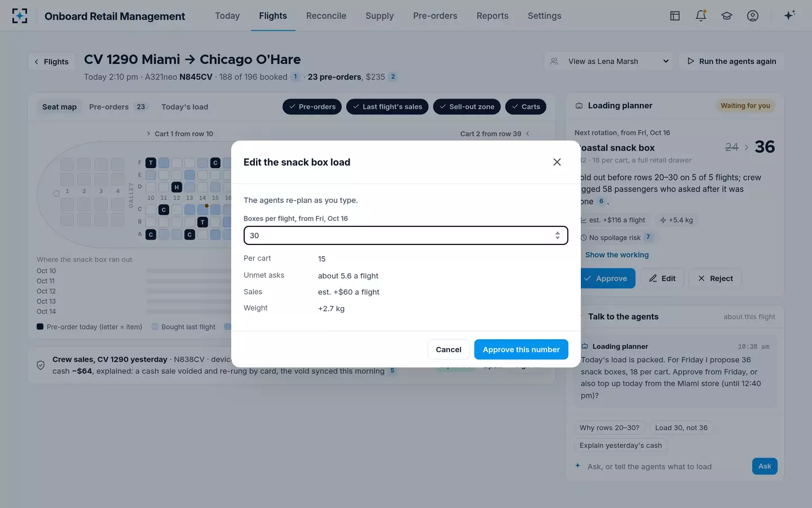This screenshot has width=812, height=508.
Task: Toggle the Carts overlay chip
Action: [526, 107]
